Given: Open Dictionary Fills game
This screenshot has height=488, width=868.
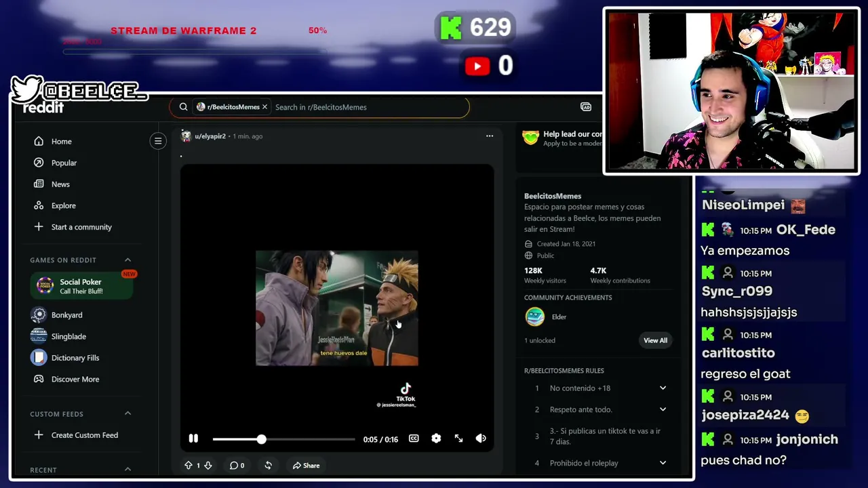Looking at the screenshot, I should click(x=75, y=358).
